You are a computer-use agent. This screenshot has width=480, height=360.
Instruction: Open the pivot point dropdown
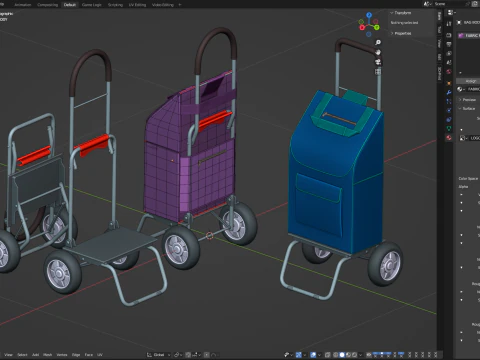(178, 355)
